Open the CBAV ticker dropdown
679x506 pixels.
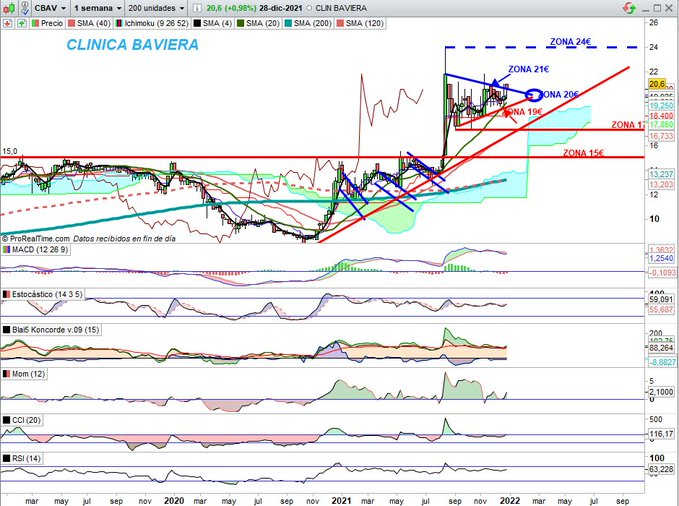(50, 8)
